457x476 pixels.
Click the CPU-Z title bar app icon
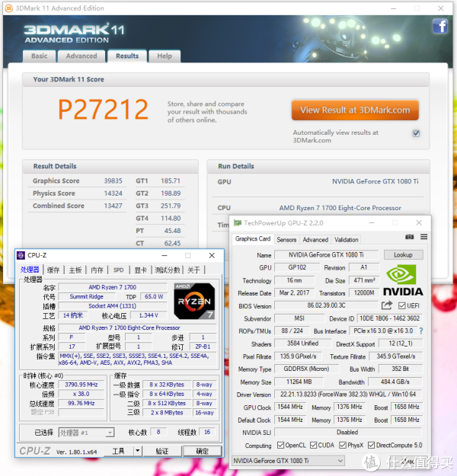(x=21, y=255)
